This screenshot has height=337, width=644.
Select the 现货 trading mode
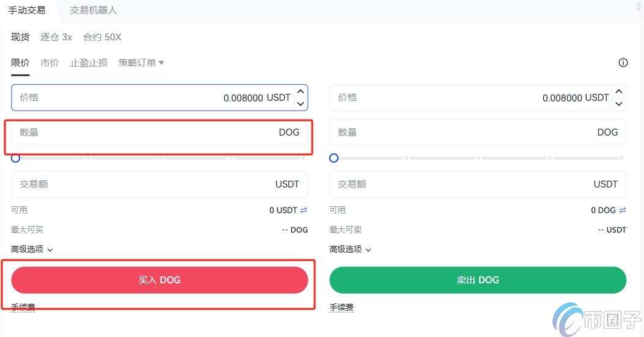pyautogui.click(x=20, y=37)
